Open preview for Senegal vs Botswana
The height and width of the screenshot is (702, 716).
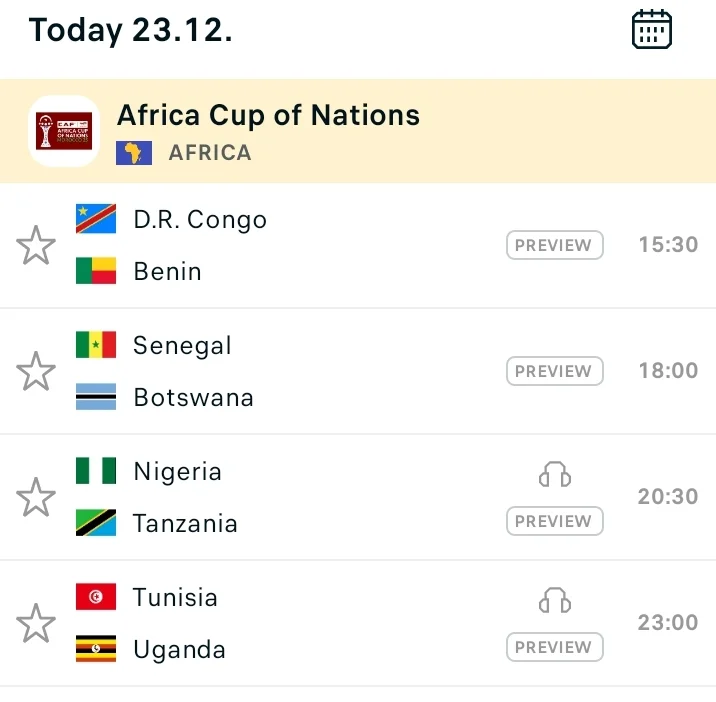[x=554, y=371]
